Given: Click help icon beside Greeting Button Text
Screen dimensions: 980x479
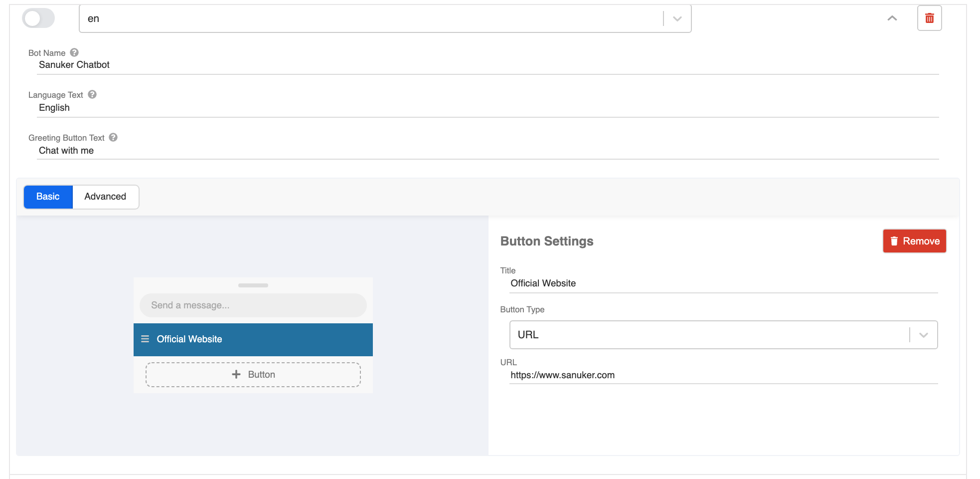Looking at the screenshot, I should point(113,137).
